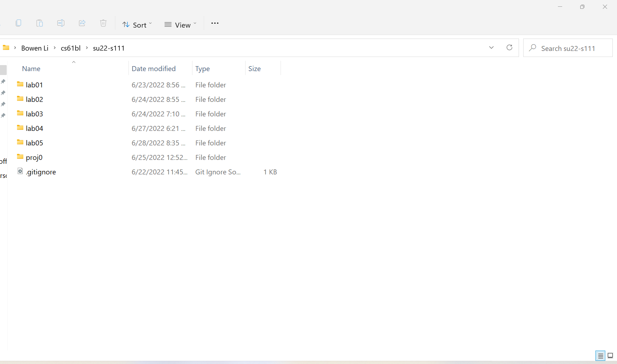617x364 pixels.
Task: Expand the address bar history dropdown
Action: [491, 48]
